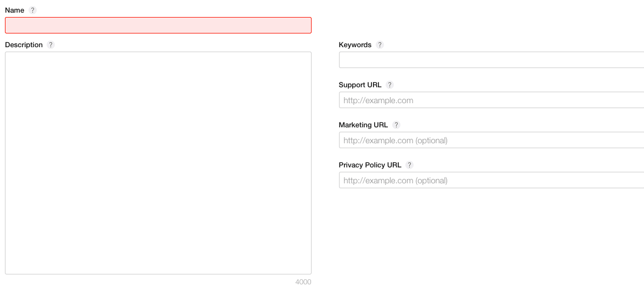The height and width of the screenshot is (292, 644).
Task: Click the Name field label text
Action: pyautogui.click(x=14, y=10)
